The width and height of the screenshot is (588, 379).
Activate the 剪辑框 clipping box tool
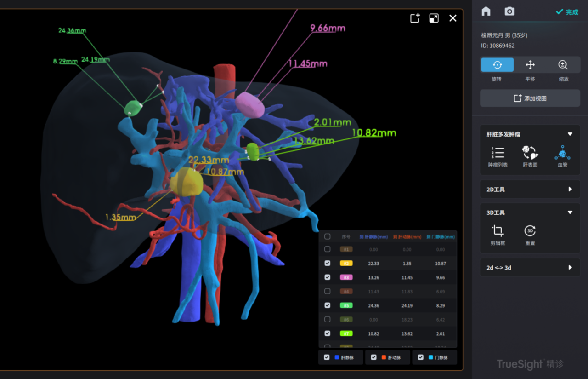click(498, 235)
